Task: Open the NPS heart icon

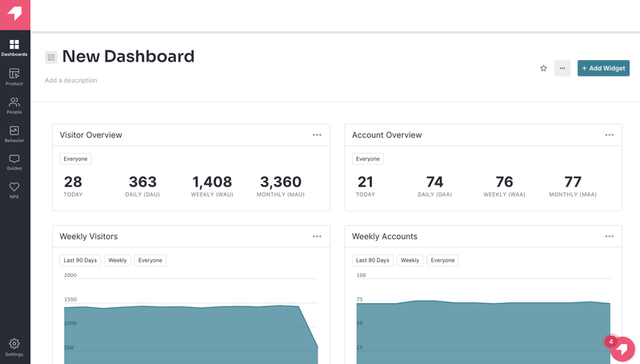Action: pos(14,190)
